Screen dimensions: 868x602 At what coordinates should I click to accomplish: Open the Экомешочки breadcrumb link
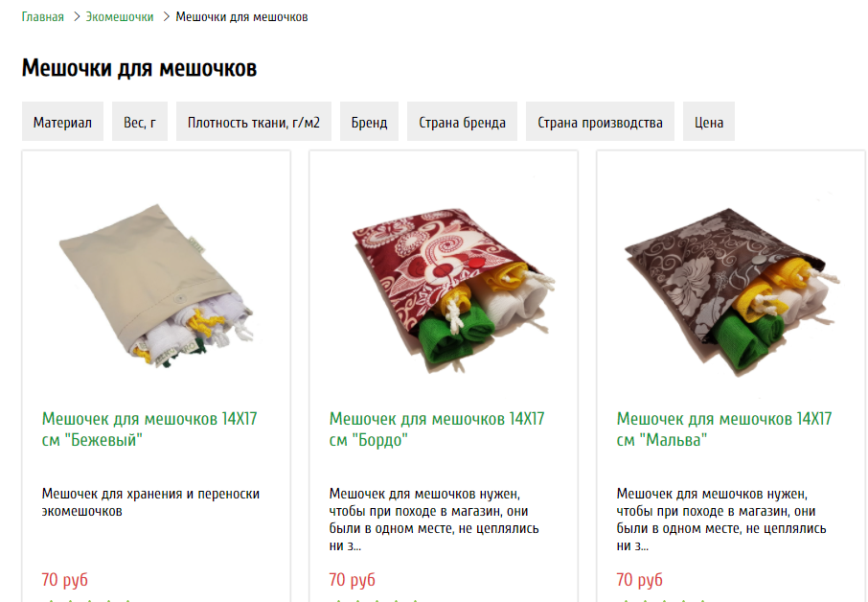pos(120,17)
